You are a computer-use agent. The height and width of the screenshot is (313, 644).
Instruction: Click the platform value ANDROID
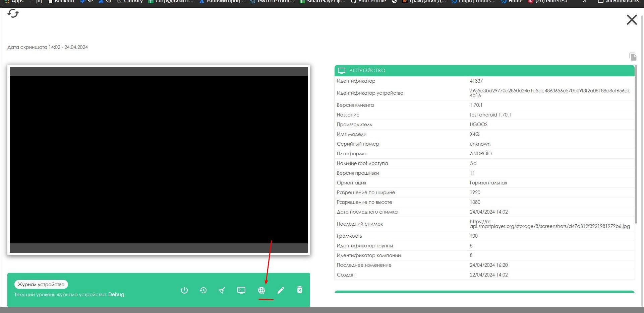point(481,154)
